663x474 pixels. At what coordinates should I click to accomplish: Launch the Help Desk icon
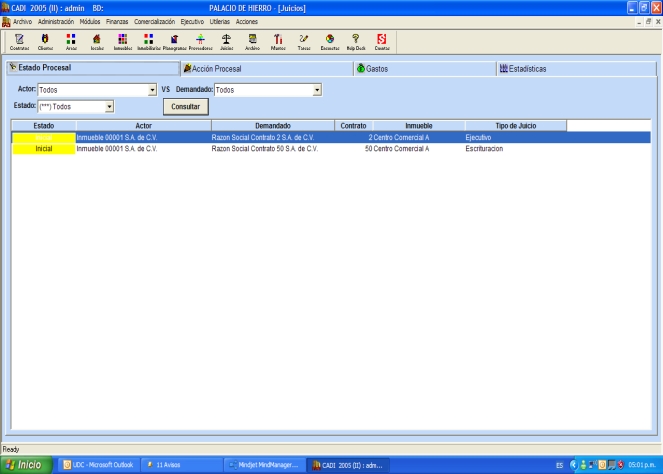coord(356,41)
